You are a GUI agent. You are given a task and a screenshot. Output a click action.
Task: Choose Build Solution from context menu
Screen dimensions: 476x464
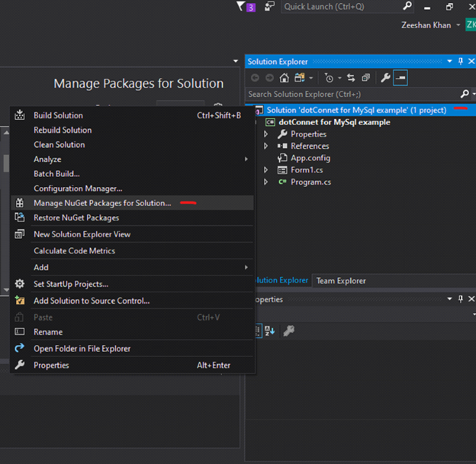[x=133, y=115]
